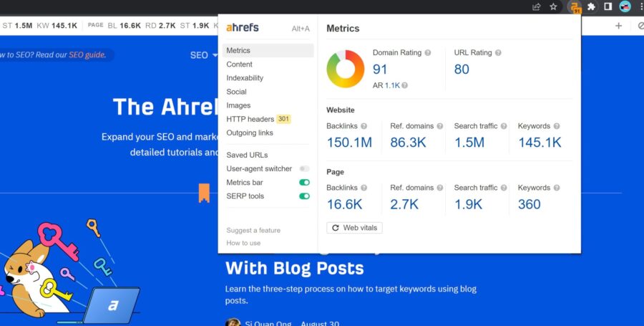Click the ahrefs logo in the popup

point(243,27)
